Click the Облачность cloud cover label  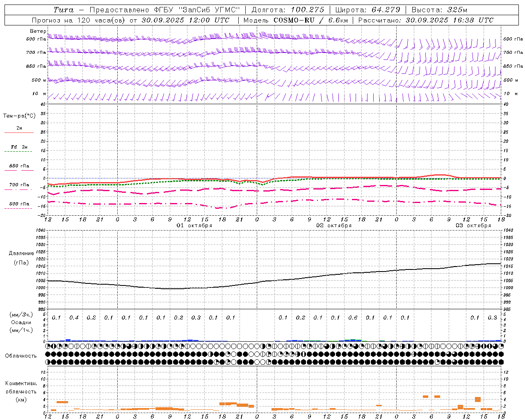coord(21,356)
